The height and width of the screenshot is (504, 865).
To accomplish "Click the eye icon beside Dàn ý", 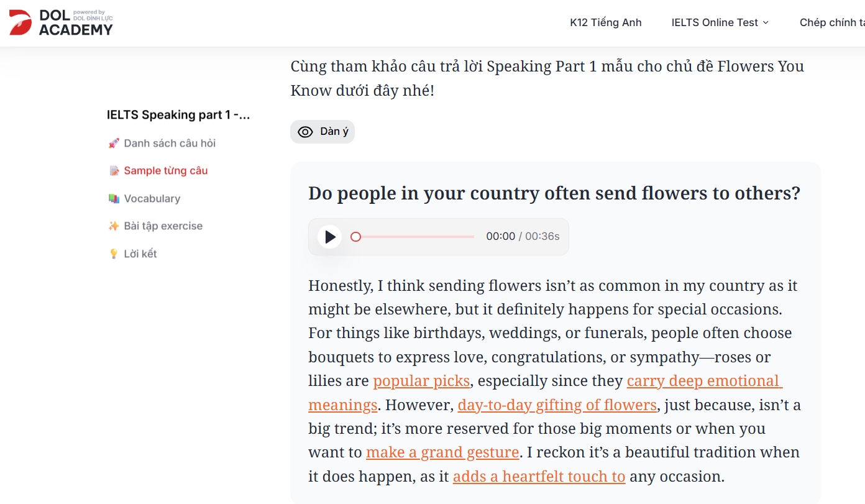I will (305, 132).
